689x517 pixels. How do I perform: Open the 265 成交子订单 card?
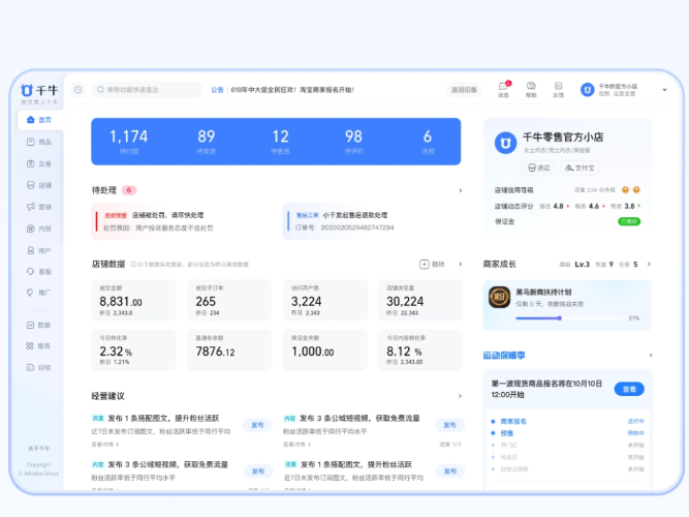[x=229, y=300]
